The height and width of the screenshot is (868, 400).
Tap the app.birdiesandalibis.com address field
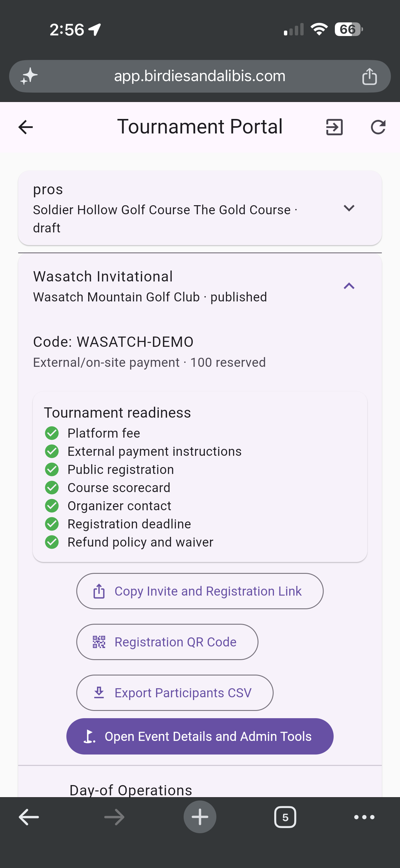pyautogui.click(x=200, y=76)
